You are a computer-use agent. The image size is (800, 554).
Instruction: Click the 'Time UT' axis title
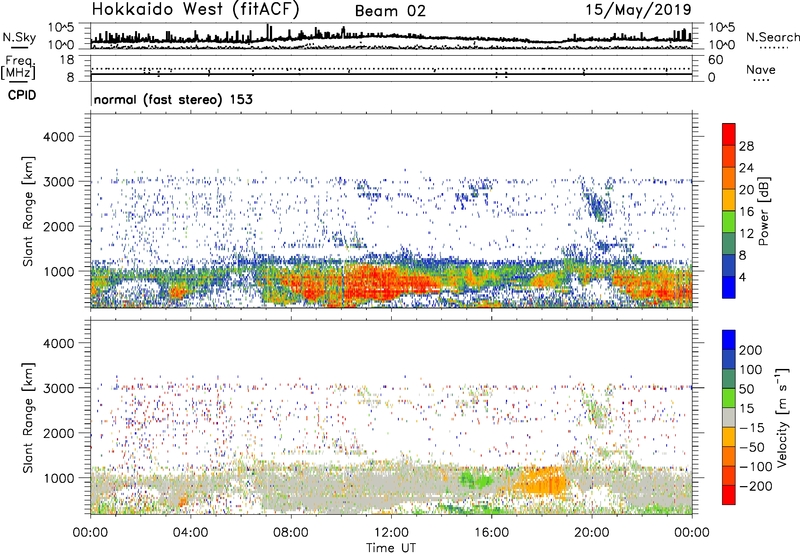coord(391,548)
